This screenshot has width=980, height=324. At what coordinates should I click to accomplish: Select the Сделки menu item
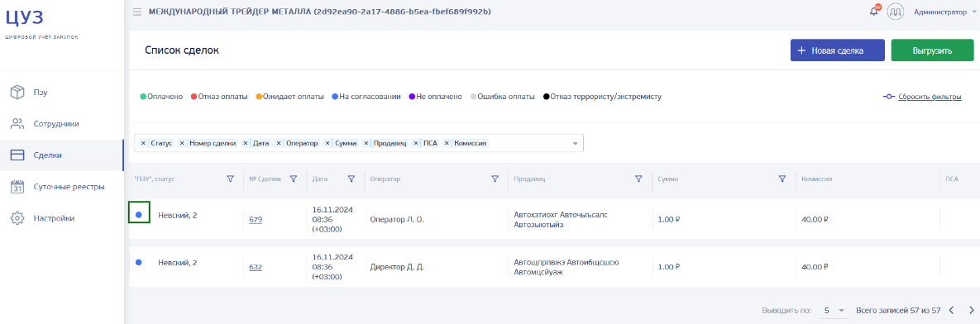[61, 155]
